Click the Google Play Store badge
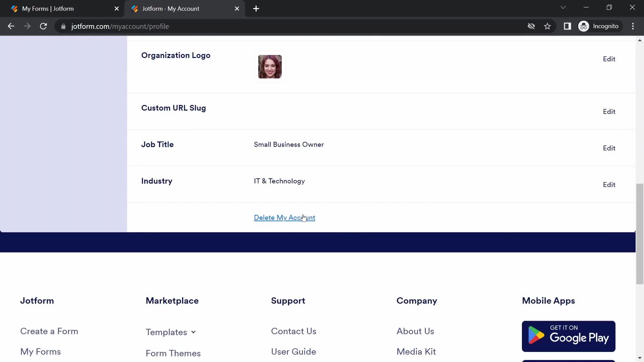Viewport: 644px width, 362px height. tap(569, 337)
